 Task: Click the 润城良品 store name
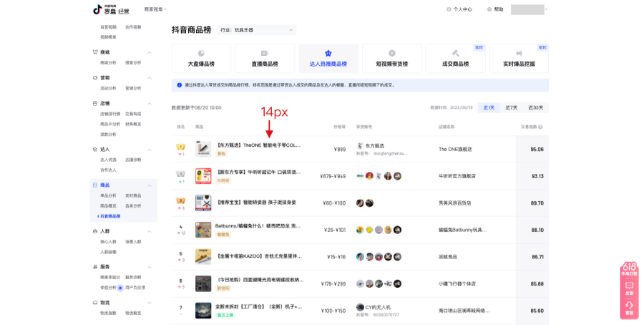coord(448,257)
